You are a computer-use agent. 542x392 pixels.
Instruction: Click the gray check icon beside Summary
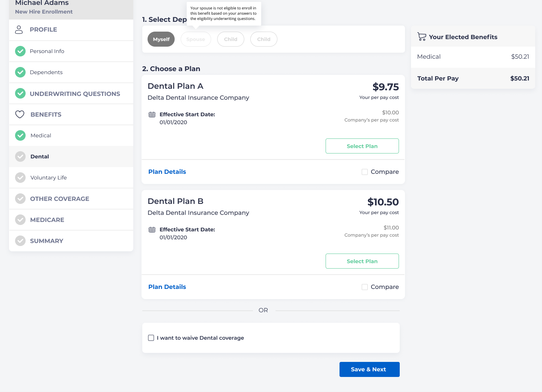[20, 241]
